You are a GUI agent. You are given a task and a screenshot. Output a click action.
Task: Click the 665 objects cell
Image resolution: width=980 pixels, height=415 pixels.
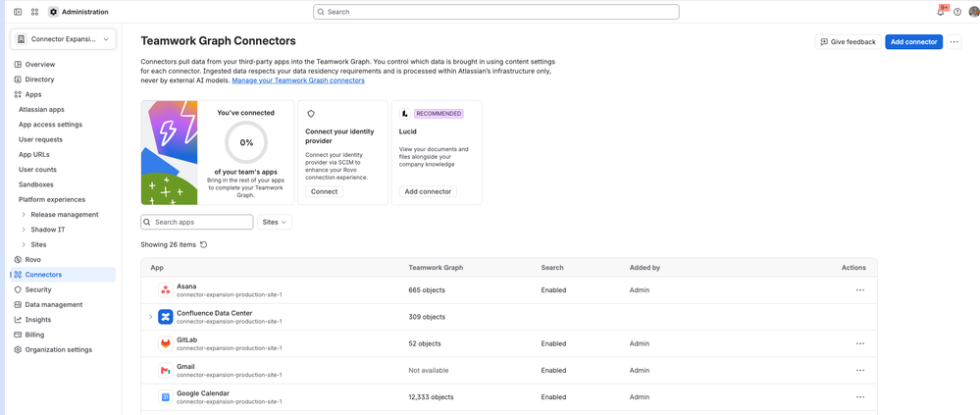click(x=427, y=290)
